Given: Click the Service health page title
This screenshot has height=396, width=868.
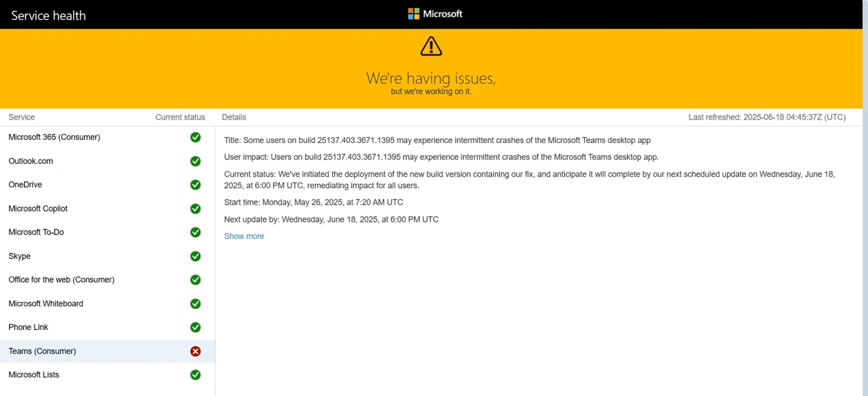Looking at the screenshot, I should 48,15.
